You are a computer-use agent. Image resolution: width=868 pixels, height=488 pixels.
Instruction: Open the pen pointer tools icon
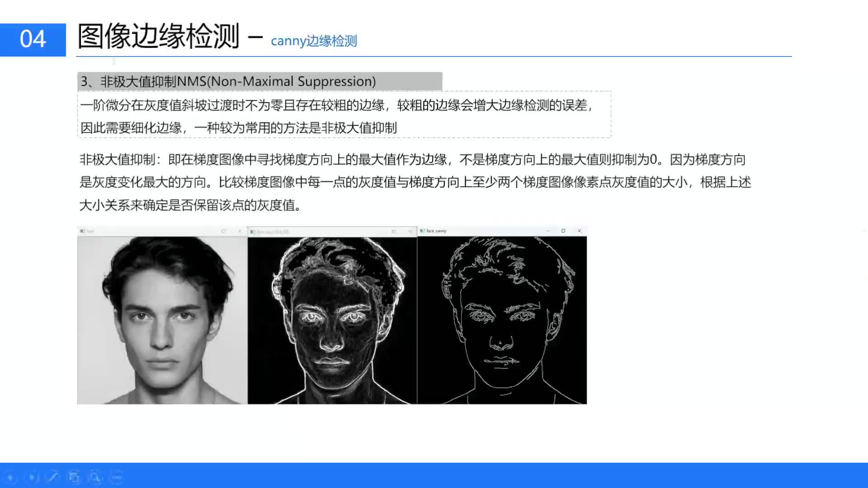53,477
